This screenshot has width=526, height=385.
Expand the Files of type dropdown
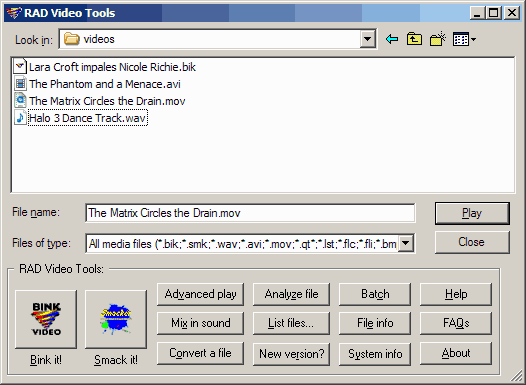point(406,243)
